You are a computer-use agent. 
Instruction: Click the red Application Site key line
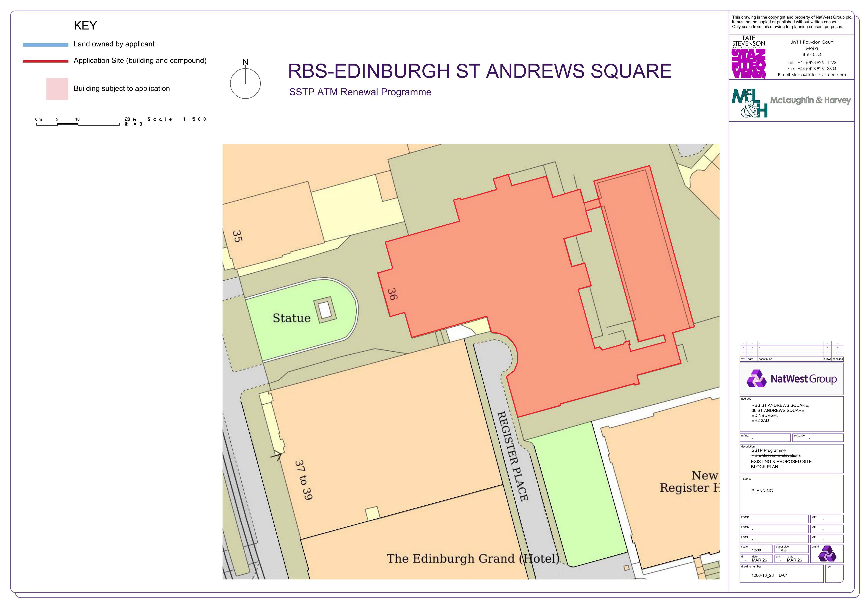pos(45,61)
